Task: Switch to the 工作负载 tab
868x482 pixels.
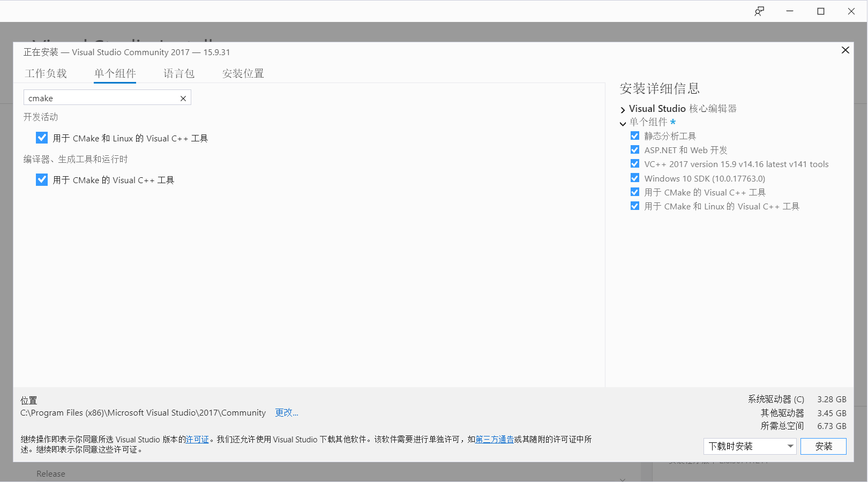Action: point(46,73)
